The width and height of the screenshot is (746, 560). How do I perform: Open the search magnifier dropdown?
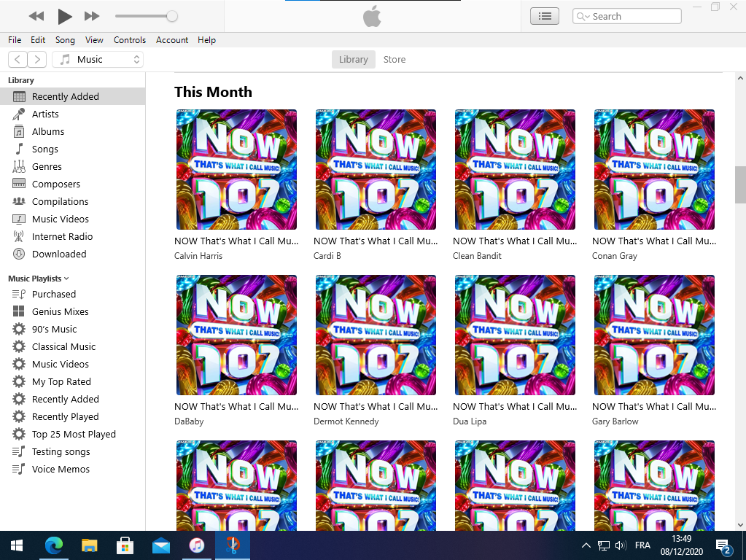[x=583, y=17]
